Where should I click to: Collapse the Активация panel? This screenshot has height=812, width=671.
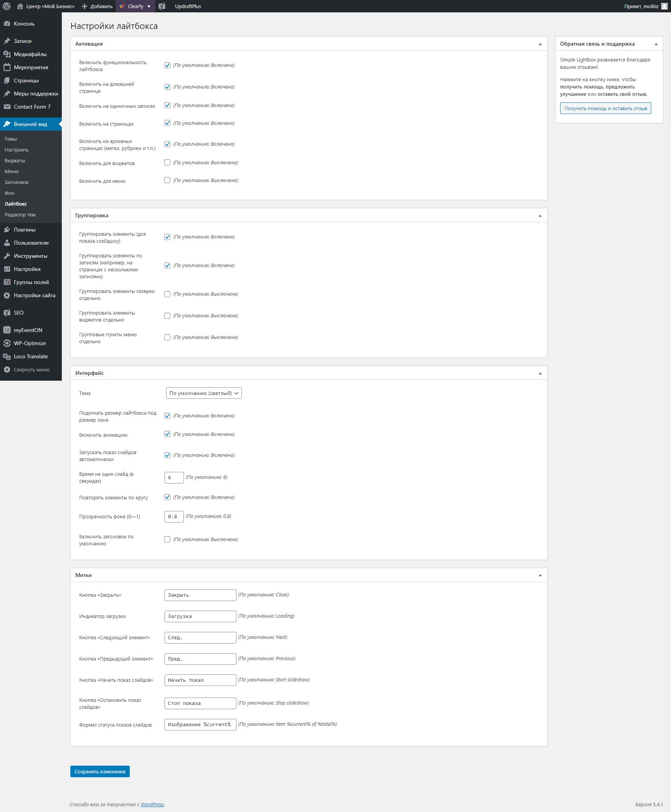click(540, 44)
